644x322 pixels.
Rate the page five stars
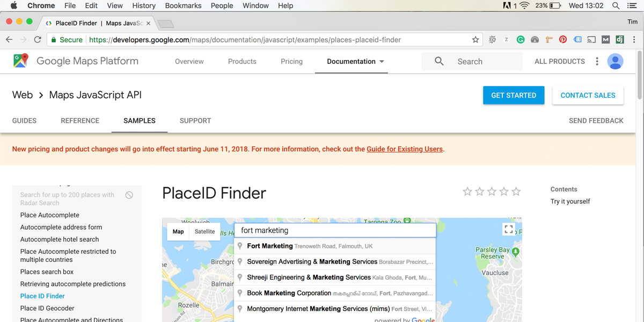(x=516, y=192)
